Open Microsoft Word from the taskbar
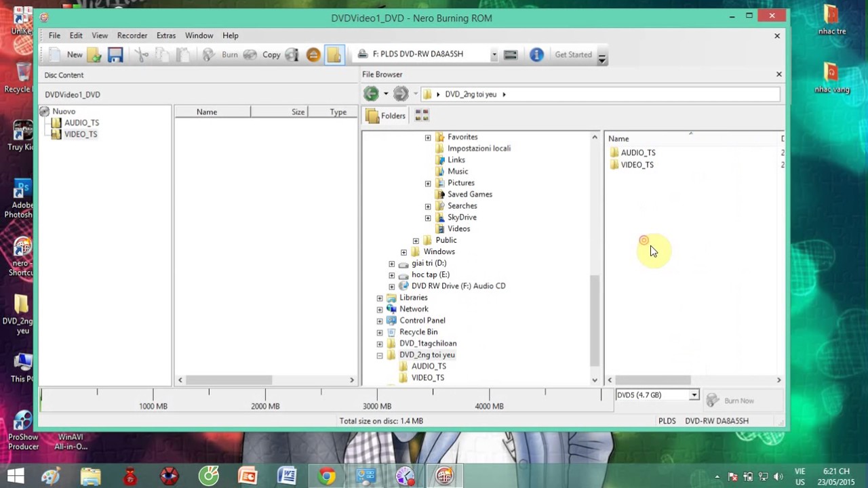The image size is (868, 488). click(x=288, y=476)
